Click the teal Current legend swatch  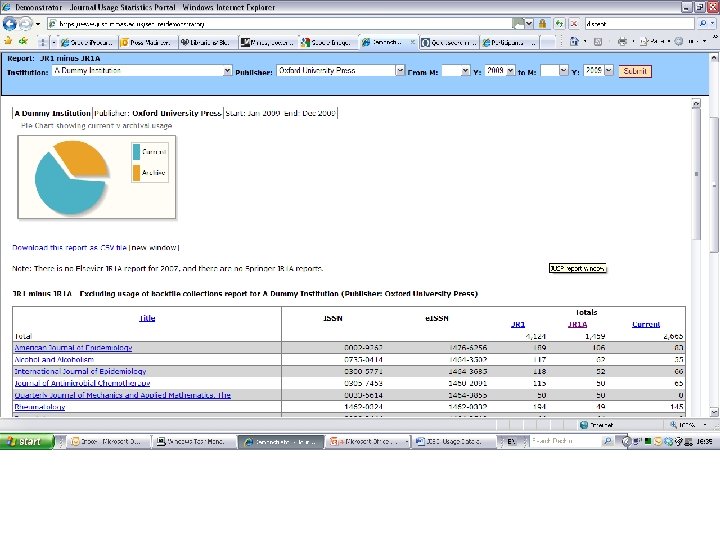[136, 152]
